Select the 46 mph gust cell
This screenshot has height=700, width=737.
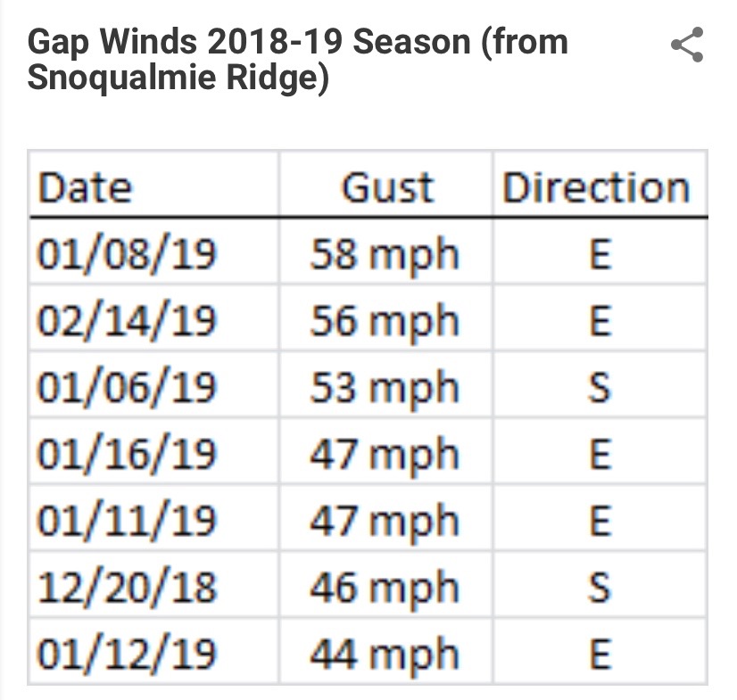[x=385, y=588]
